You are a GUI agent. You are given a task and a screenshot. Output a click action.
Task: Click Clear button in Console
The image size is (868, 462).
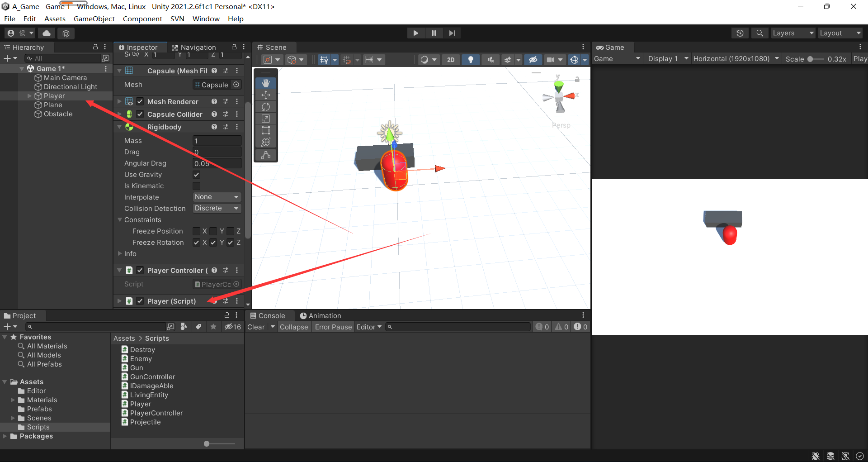tap(256, 327)
